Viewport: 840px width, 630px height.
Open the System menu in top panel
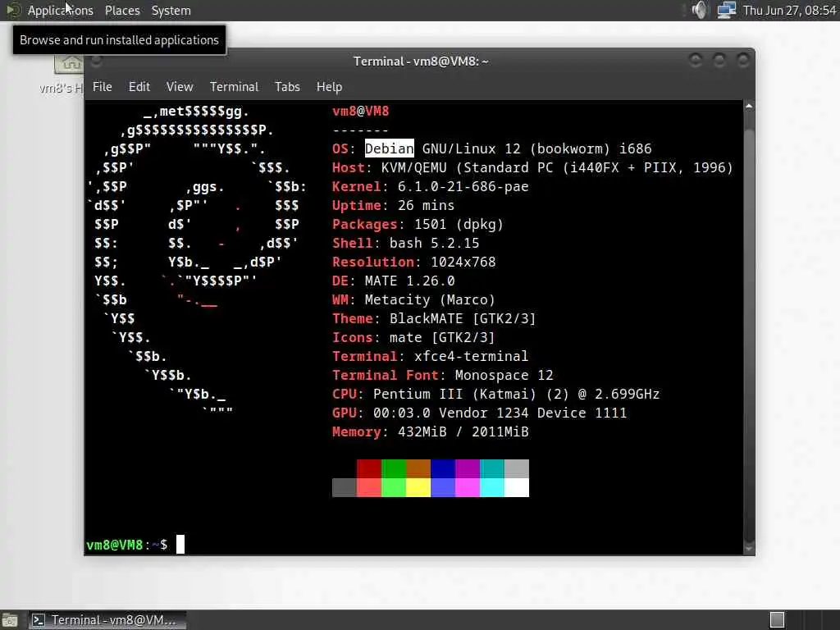click(171, 10)
